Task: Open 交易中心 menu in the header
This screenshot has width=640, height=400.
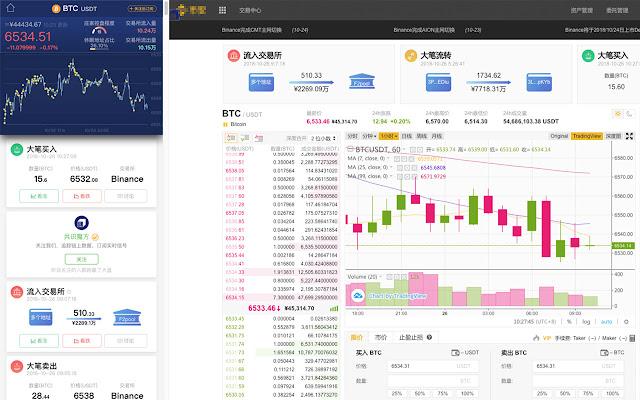Action: click(x=250, y=11)
